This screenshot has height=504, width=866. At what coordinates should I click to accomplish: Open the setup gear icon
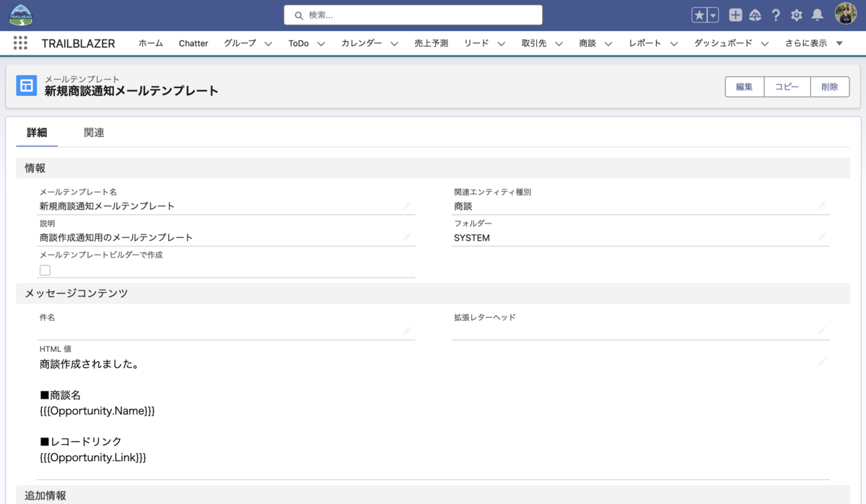797,15
